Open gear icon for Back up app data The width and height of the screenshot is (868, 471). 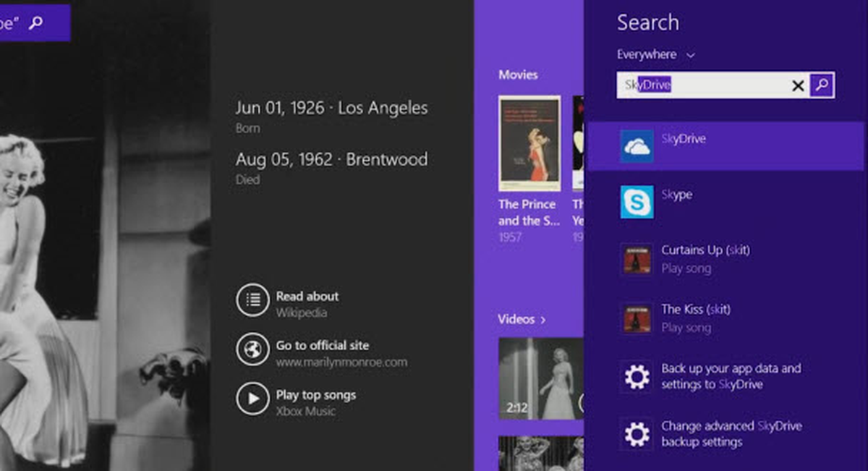(x=637, y=377)
